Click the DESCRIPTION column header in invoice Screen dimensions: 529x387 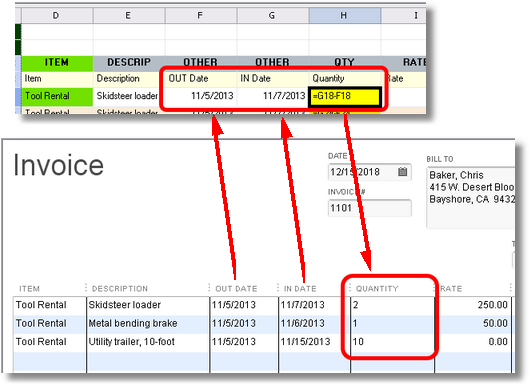coord(120,289)
